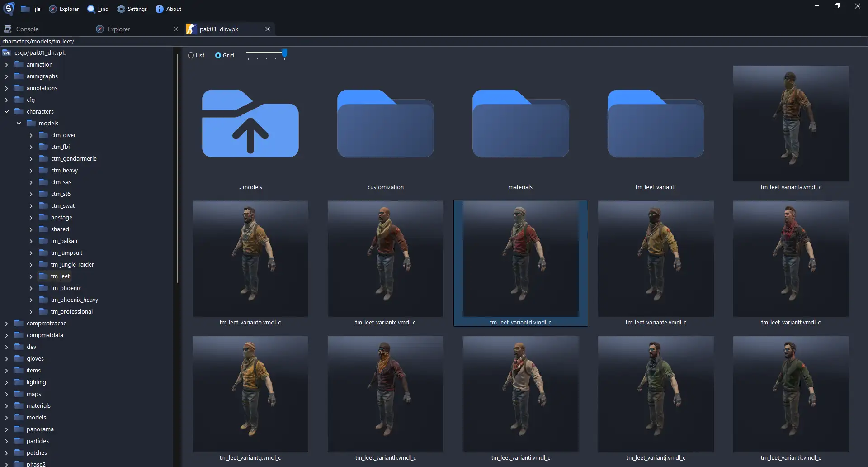Select the tm_jungle_raider tree item
868x467 pixels.
tap(72, 264)
